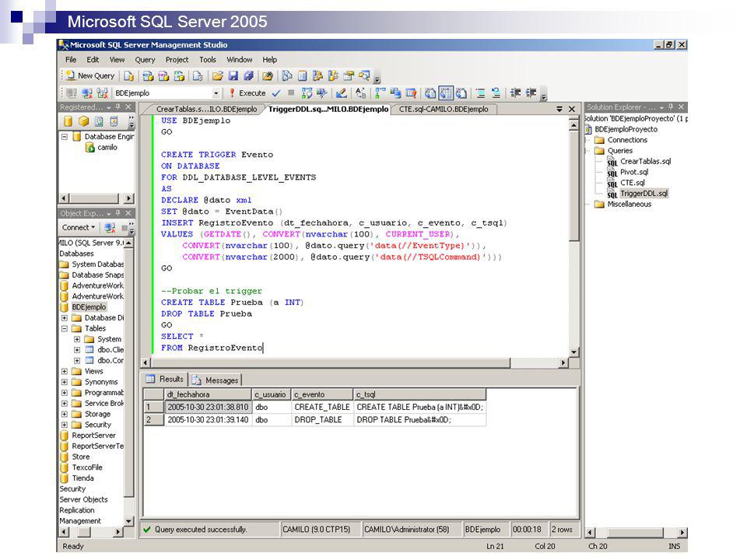
Task: Collapse the Database Engine node in Registered Servers
Action: coord(65,137)
